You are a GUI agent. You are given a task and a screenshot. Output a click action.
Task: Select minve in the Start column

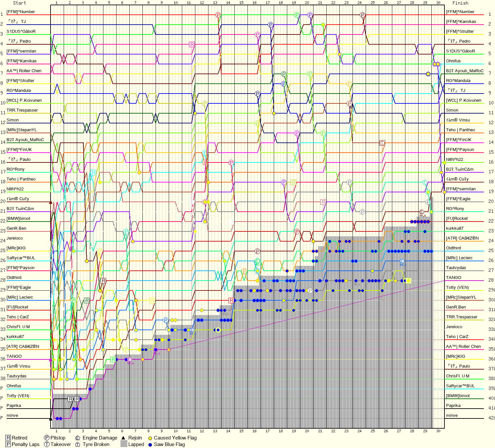click(12, 416)
